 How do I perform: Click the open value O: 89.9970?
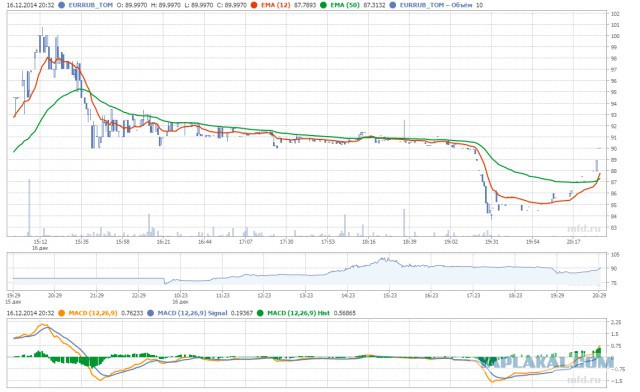click(132, 5)
